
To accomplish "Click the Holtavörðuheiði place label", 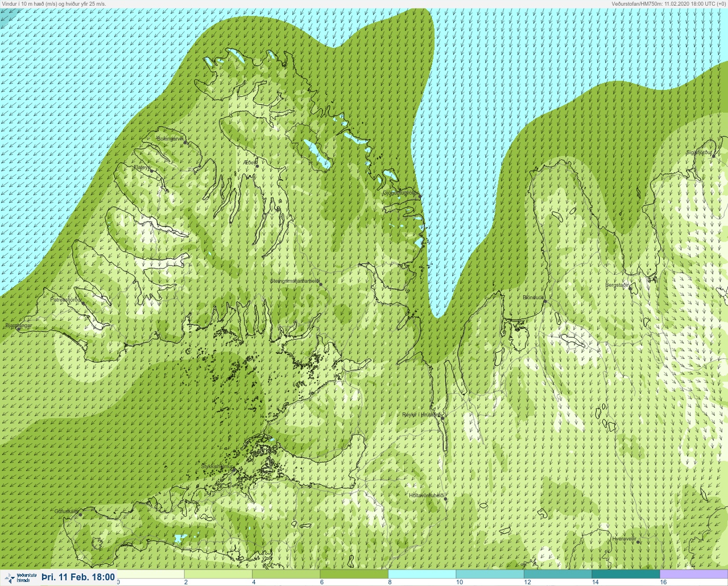I will (x=427, y=496).
